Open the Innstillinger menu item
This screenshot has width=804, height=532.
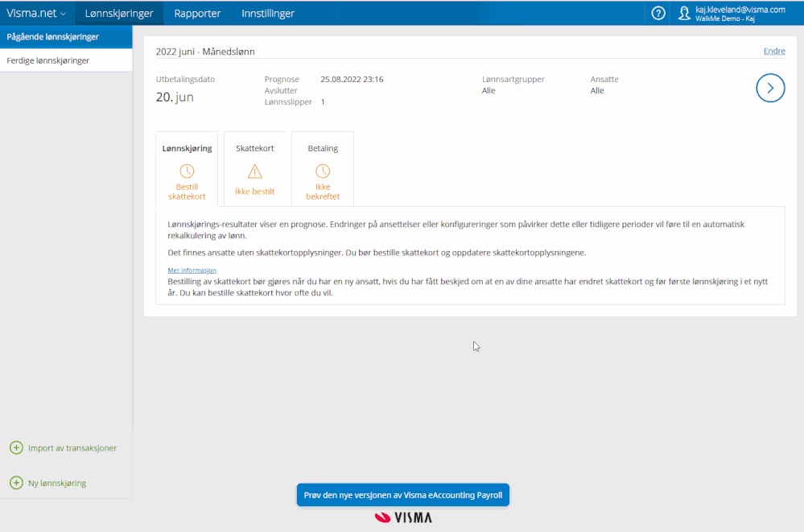pos(266,13)
